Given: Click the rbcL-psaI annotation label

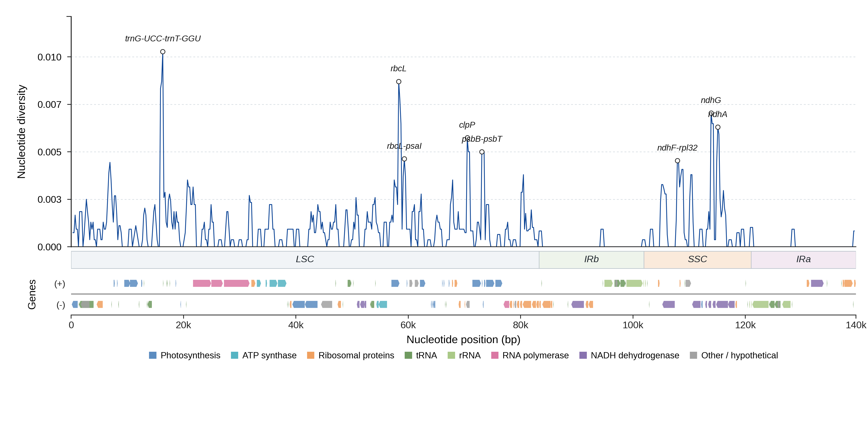Looking at the screenshot, I should tap(404, 146).
